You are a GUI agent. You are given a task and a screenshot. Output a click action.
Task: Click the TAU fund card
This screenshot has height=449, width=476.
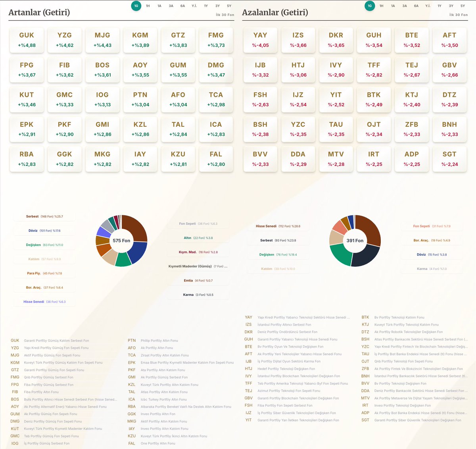[336, 129]
